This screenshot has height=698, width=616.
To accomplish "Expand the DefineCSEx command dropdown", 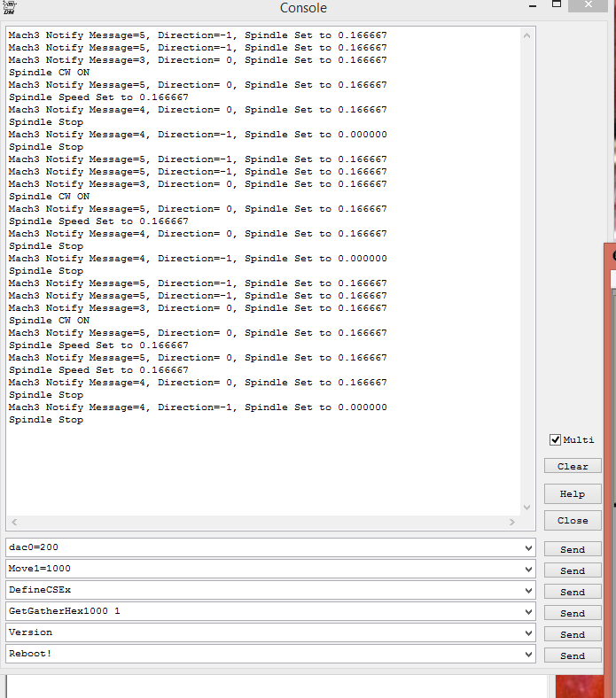I will (528, 591).
